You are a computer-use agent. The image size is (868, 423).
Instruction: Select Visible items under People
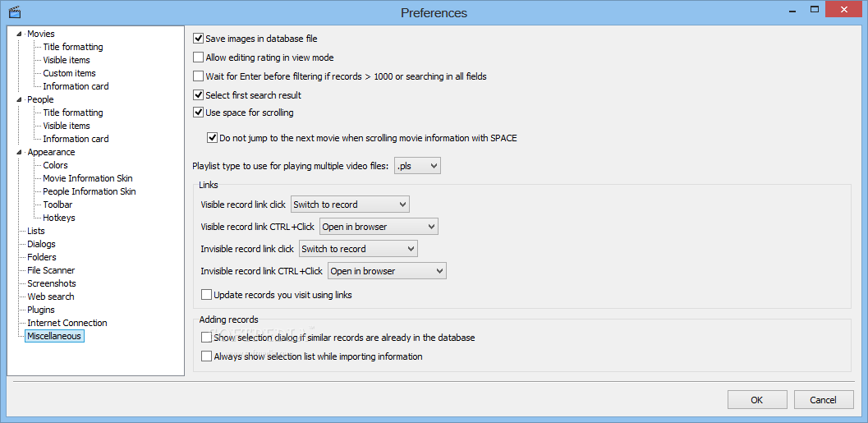click(67, 126)
